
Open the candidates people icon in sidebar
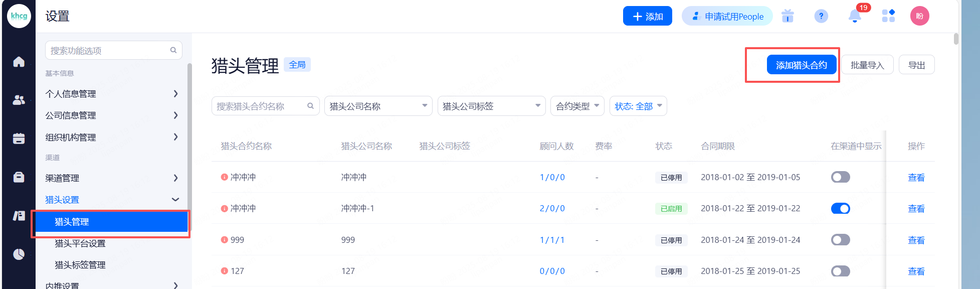[x=19, y=100]
